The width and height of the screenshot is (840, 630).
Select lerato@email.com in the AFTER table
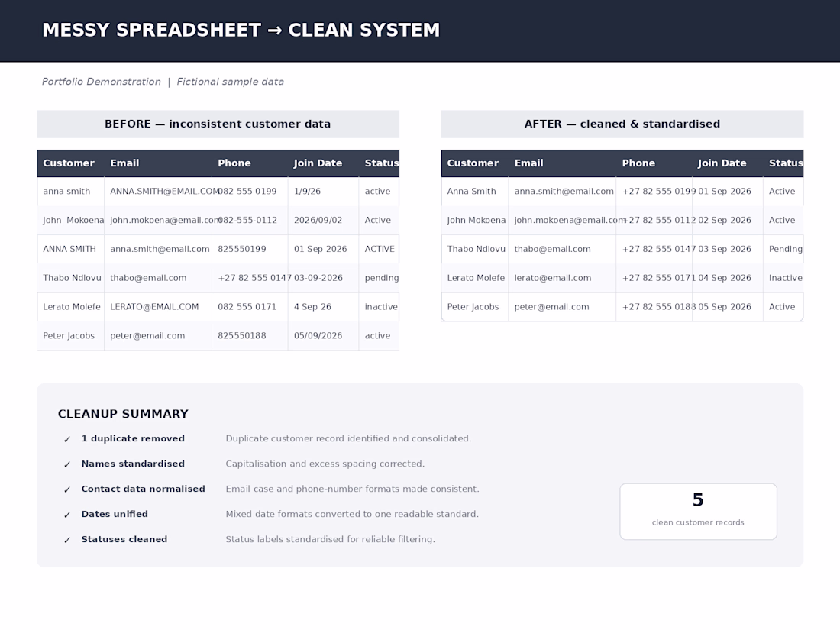tap(553, 278)
